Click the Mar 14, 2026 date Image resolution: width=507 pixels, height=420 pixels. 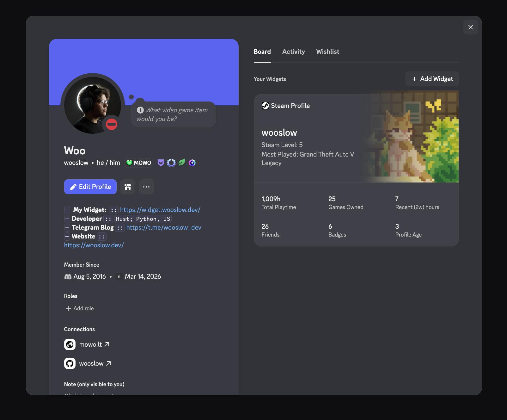click(143, 276)
